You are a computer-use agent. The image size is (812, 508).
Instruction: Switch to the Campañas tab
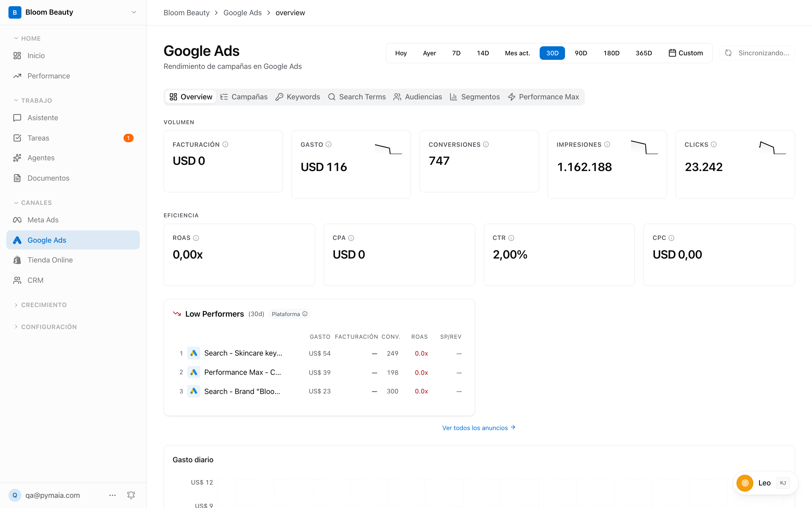click(x=244, y=97)
